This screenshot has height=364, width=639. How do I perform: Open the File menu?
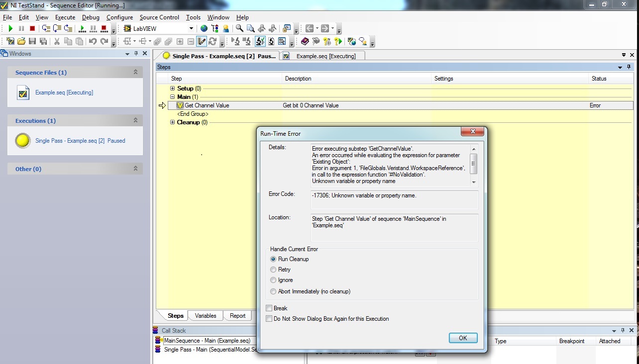click(x=7, y=17)
